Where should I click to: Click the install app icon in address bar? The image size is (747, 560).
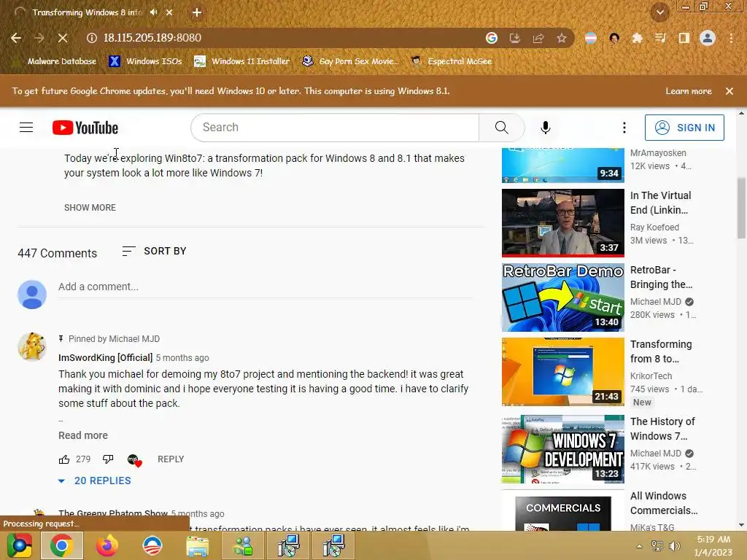(x=514, y=38)
